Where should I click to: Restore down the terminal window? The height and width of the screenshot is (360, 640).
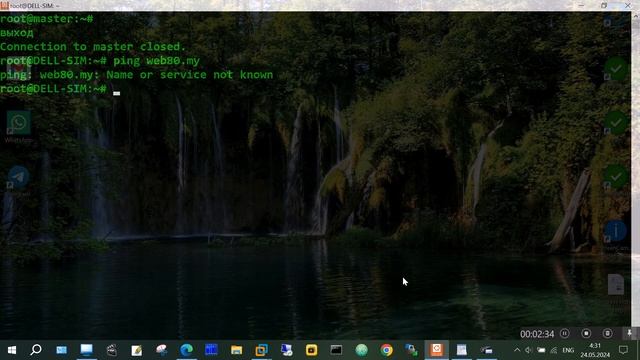(604, 5)
